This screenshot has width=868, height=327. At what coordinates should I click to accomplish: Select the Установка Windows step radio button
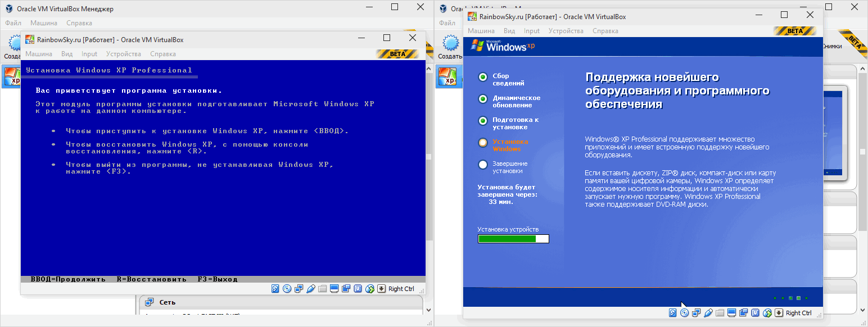point(482,143)
